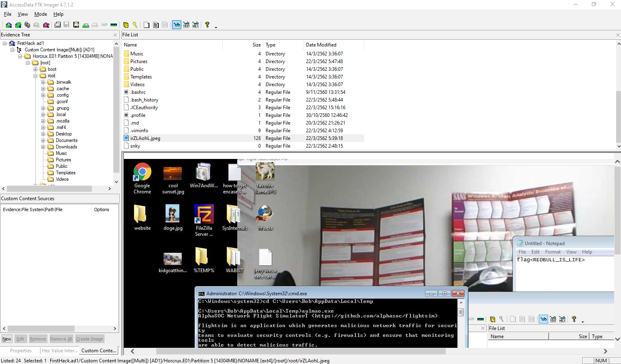This screenshot has height=364, width=621.
Task: Click the Create Disk Image icon
Action: pyautogui.click(x=57, y=25)
